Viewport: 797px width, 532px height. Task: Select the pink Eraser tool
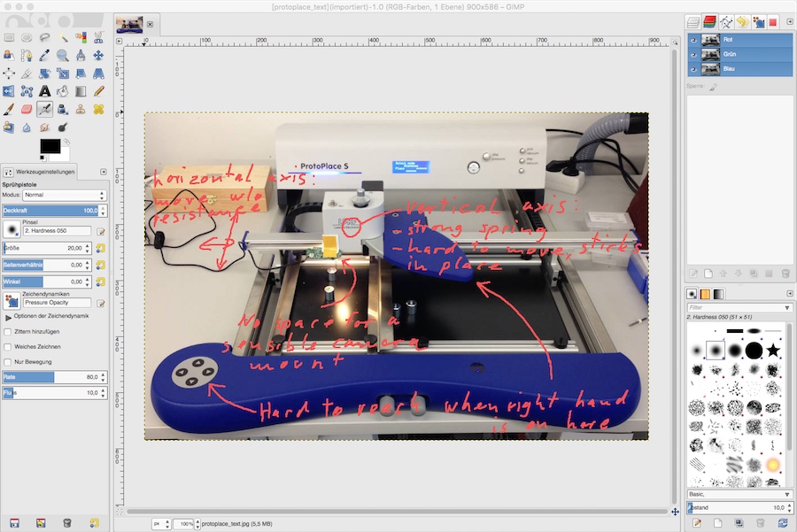27,109
